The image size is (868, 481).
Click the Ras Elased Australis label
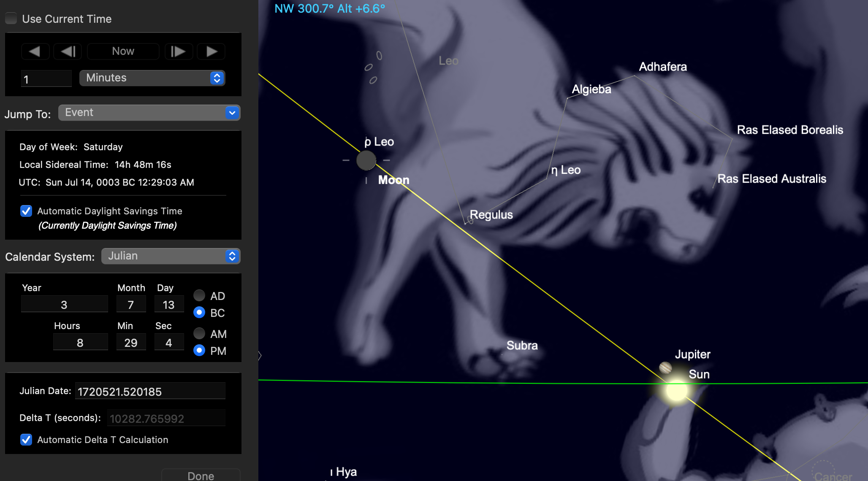[772, 179]
